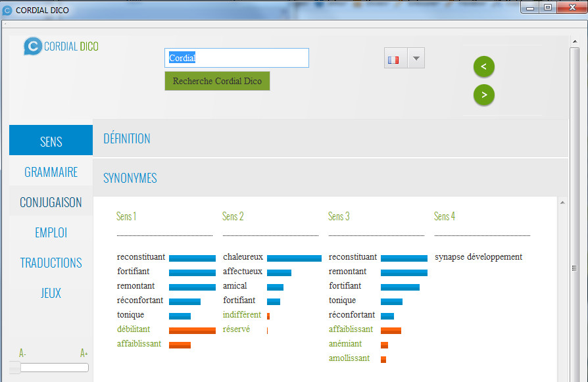Click antonym 'affaiblissant' under Sens 1

tap(139, 344)
